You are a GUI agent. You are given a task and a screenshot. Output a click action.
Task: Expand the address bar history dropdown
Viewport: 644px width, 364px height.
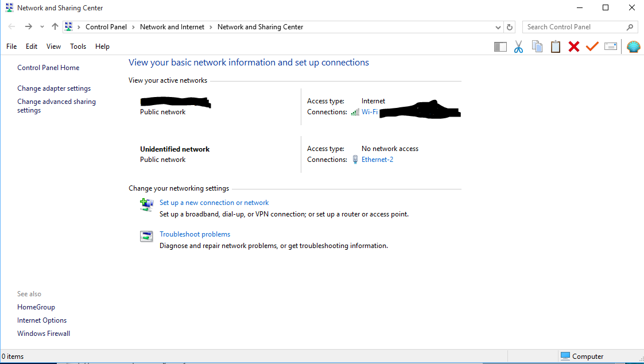[x=498, y=28]
